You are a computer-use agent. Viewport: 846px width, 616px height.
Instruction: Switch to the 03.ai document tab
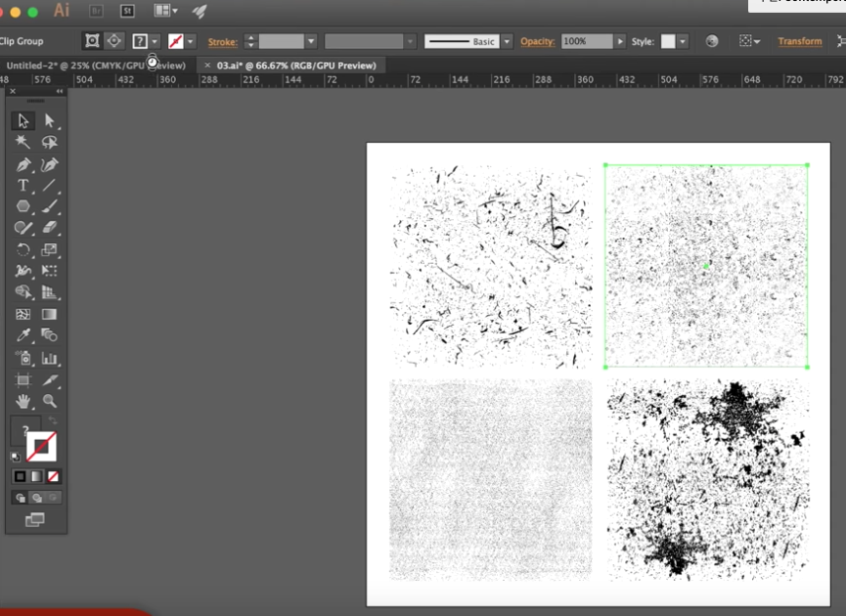click(295, 66)
